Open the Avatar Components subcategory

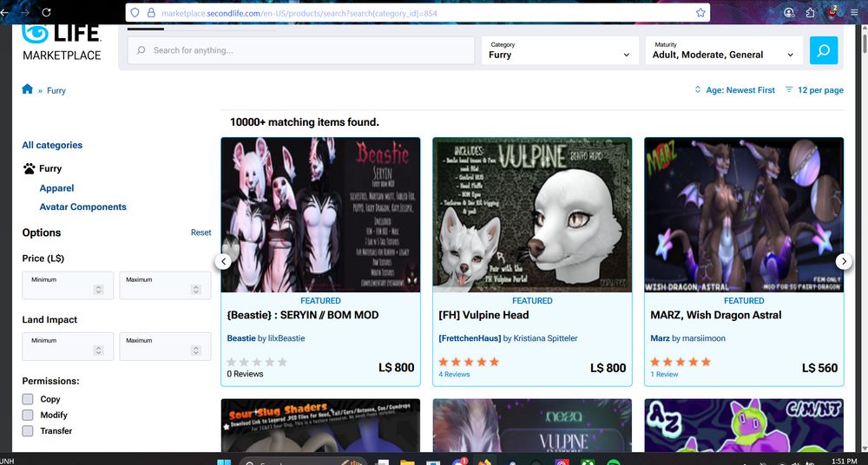pyautogui.click(x=83, y=207)
